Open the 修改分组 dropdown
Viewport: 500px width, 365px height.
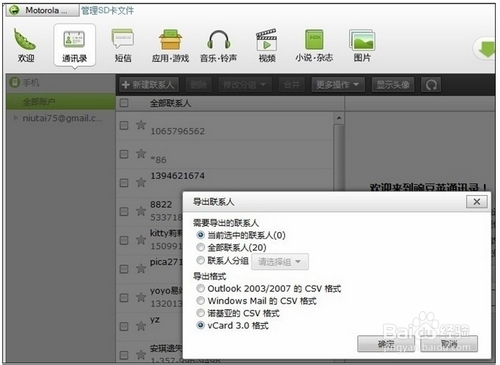tap(244, 85)
